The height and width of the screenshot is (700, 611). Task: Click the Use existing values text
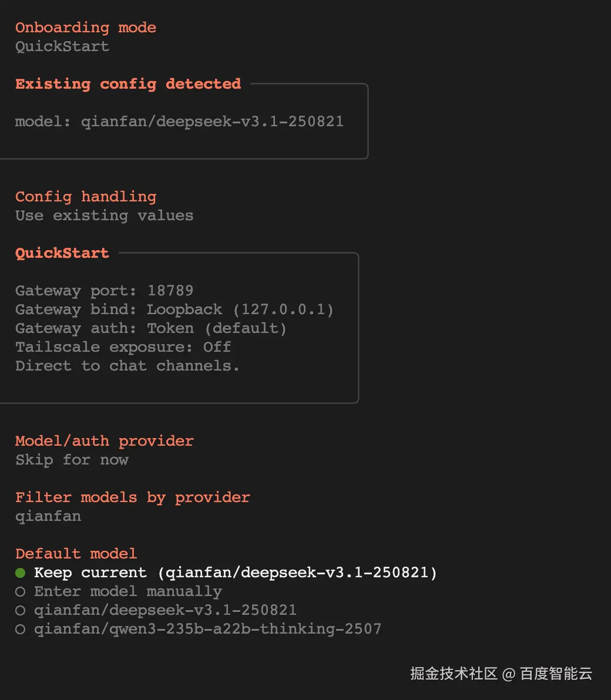tap(104, 216)
